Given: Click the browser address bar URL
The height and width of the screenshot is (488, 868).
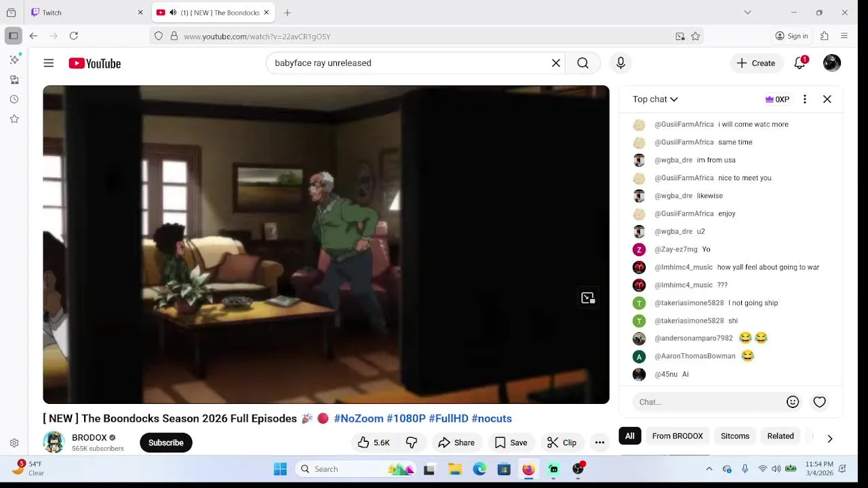Looking at the screenshot, I should (257, 37).
